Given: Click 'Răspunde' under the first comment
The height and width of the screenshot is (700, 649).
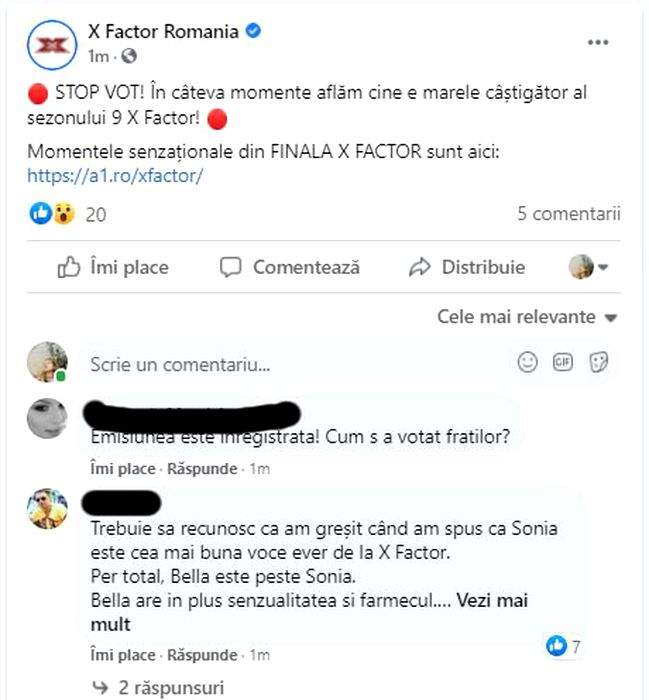Looking at the screenshot, I should coord(202,469).
